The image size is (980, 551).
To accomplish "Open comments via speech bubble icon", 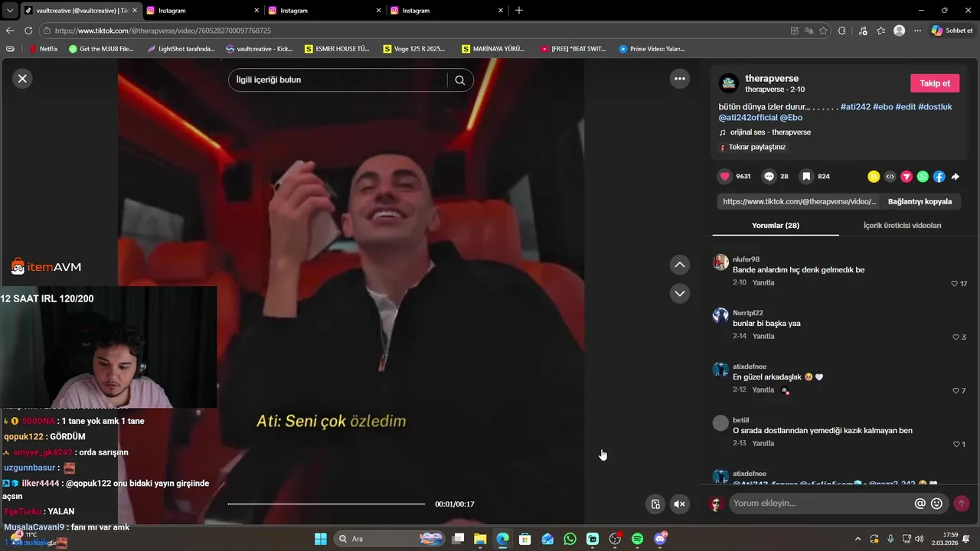I will [x=769, y=177].
